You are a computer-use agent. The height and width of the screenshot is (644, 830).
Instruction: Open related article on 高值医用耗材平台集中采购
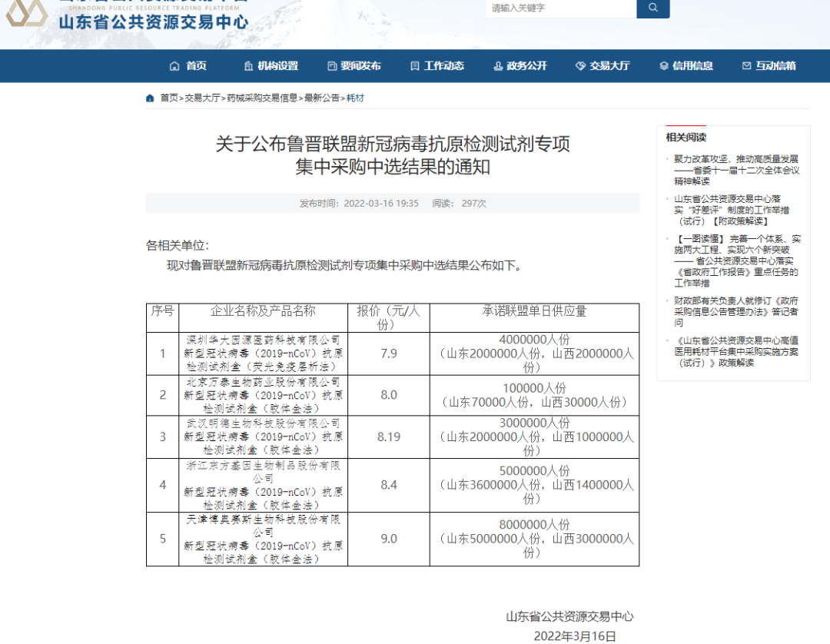[x=735, y=351]
